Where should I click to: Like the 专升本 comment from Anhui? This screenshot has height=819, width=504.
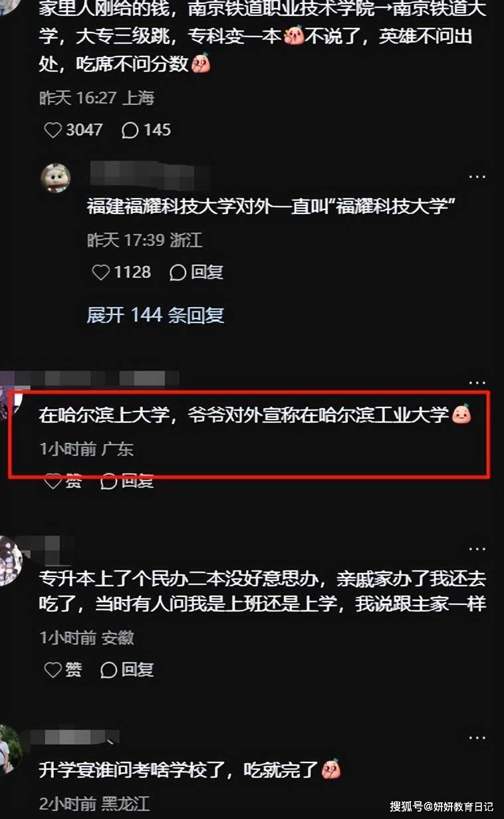[63, 669]
